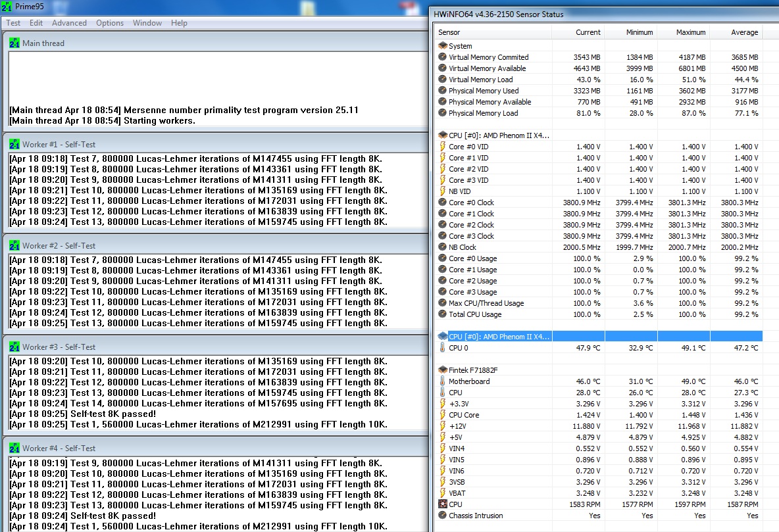
Task: Click the Worker #3 Self-Test window icon
Action: pos(14,347)
